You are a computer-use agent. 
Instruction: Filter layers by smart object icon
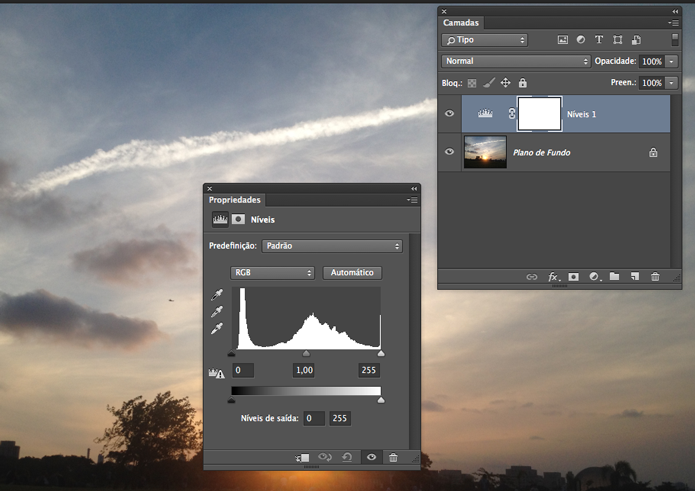point(636,40)
